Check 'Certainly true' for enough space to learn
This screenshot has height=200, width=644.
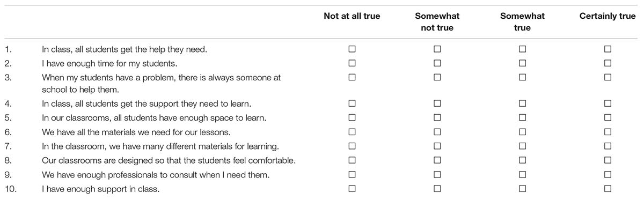click(608, 117)
